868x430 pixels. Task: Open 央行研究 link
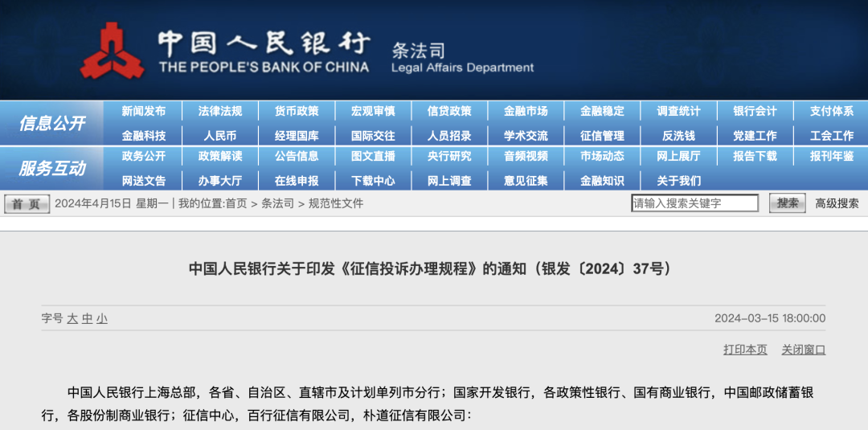[449, 156]
